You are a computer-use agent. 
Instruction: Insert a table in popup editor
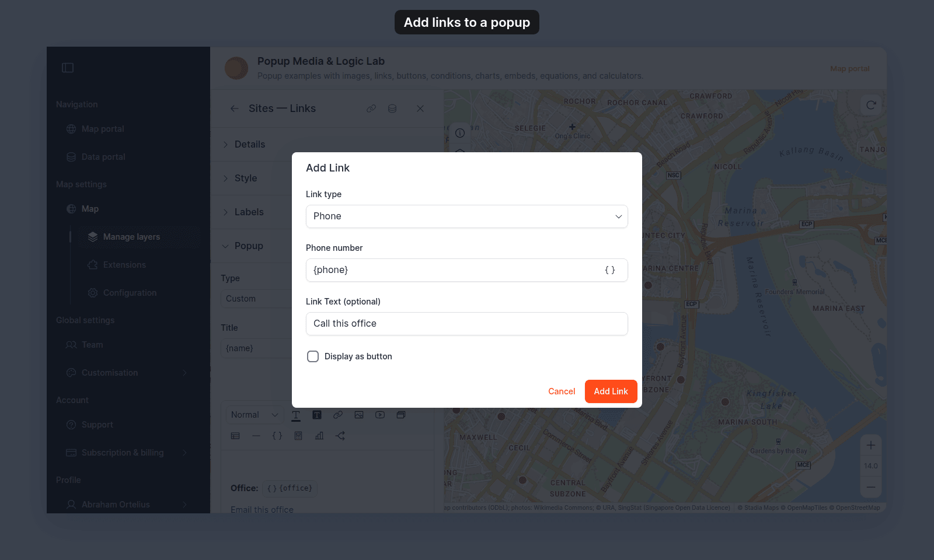coord(235,436)
